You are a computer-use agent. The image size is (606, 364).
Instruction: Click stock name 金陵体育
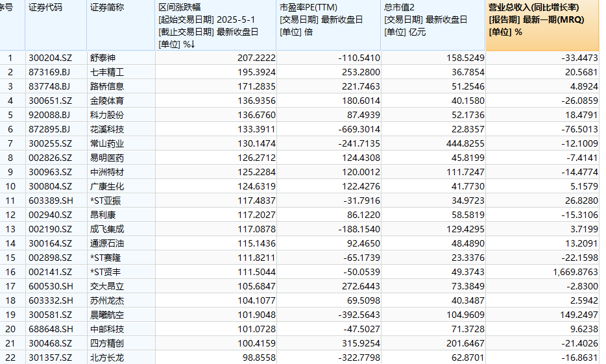click(107, 101)
